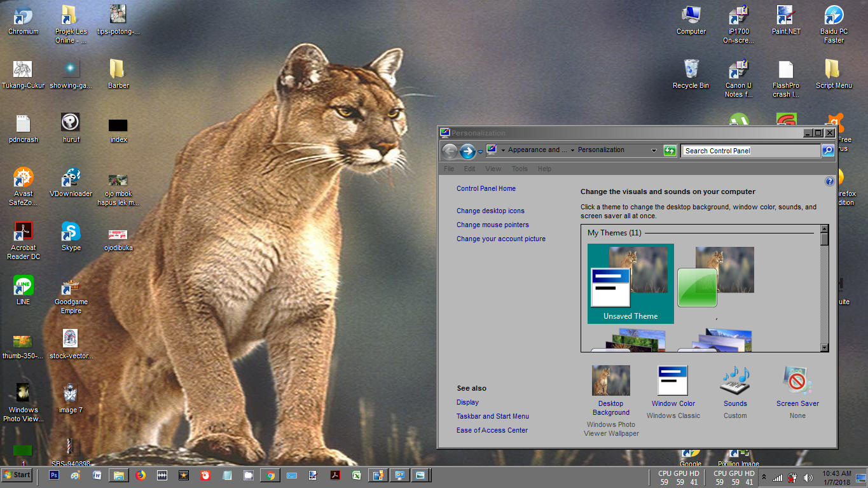868x488 pixels.
Task: Click the Change mouse pointers link
Action: pos(492,225)
